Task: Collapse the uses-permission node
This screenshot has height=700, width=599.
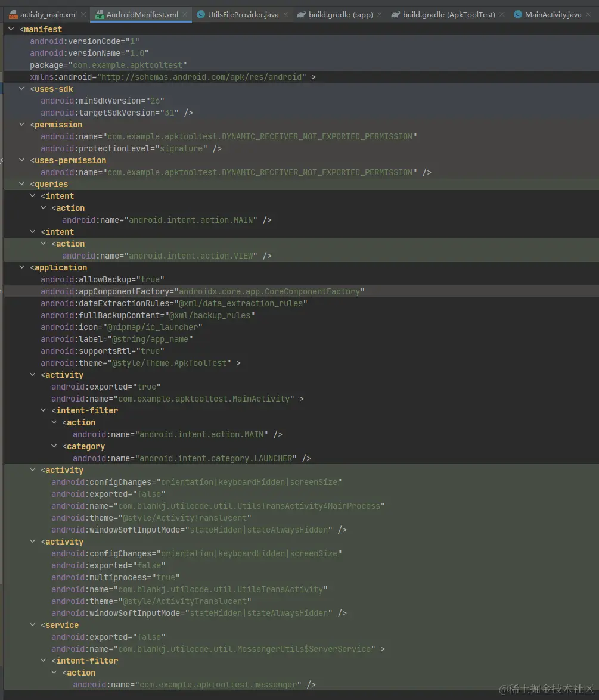Action: 22,160
